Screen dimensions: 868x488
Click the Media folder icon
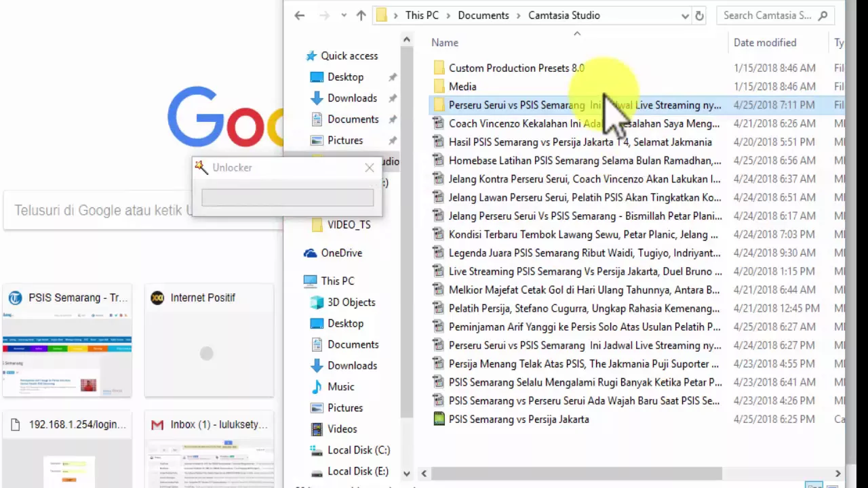439,86
